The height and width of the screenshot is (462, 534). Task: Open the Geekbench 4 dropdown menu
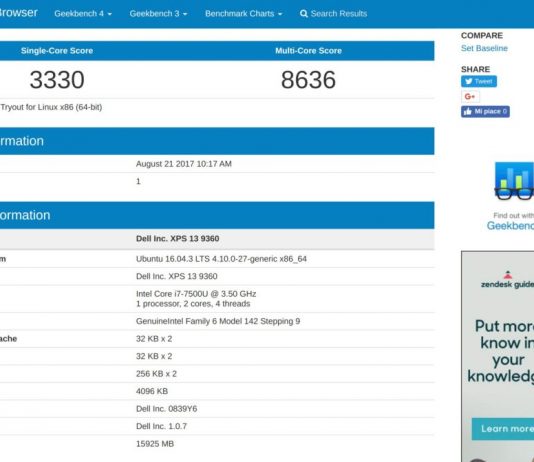click(83, 14)
